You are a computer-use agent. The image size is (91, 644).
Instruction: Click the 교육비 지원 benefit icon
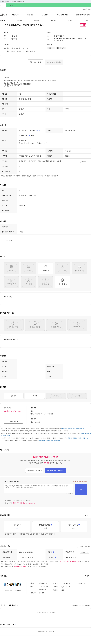pyautogui.click(x=62, y=268)
